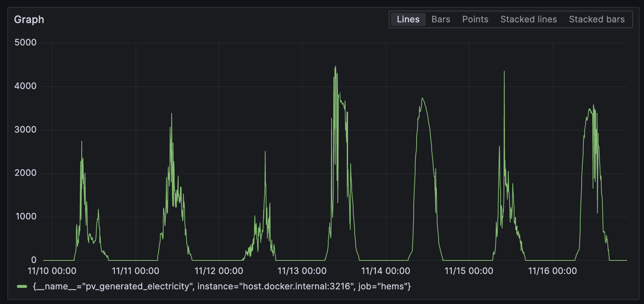Click the 3000 y-axis value label
Viewport: 644px width, 304px height.
point(25,130)
